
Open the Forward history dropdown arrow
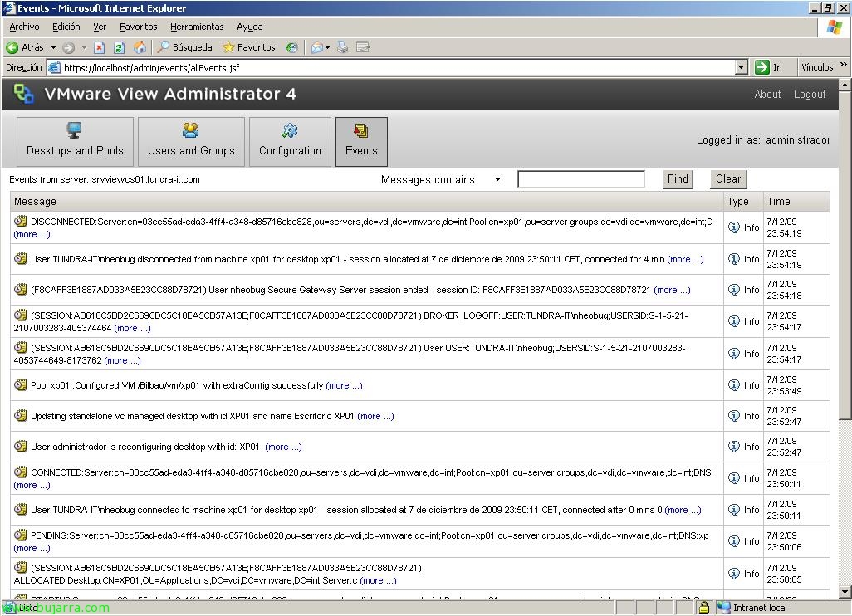(84, 48)
